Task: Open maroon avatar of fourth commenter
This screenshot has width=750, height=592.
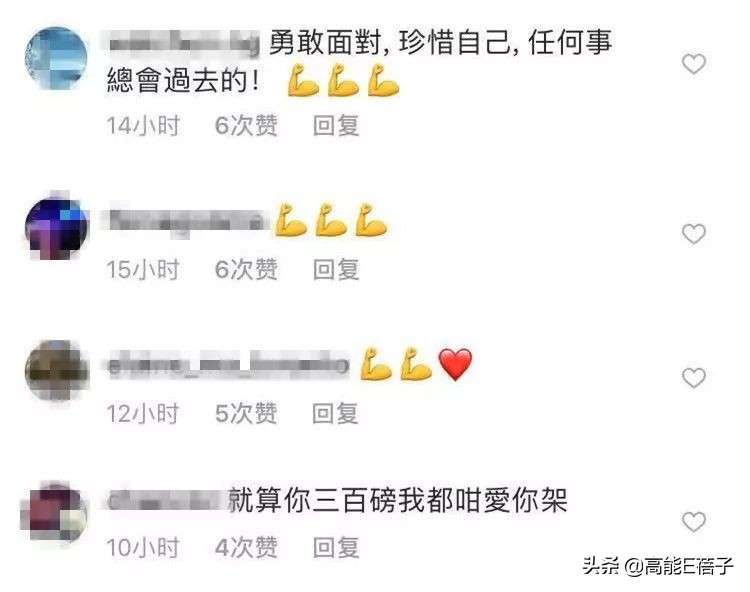Action: coord(54,512)
